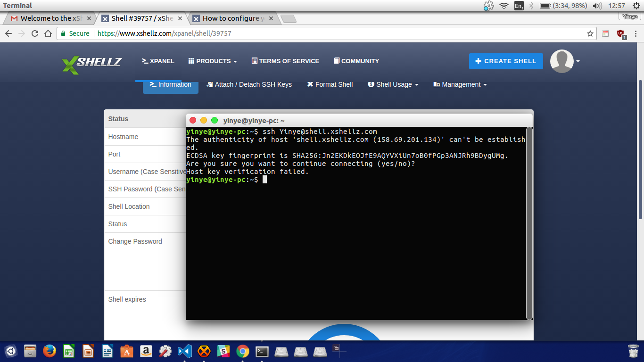Switch to Gmail Welcome tab
The image size is (644, 362).
pos(50,18)
